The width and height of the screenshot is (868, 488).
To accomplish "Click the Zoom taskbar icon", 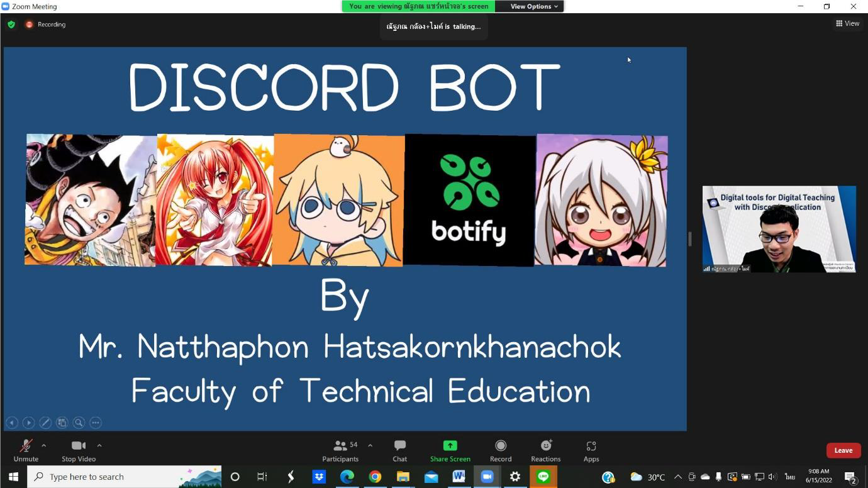I will click(487, 477).
